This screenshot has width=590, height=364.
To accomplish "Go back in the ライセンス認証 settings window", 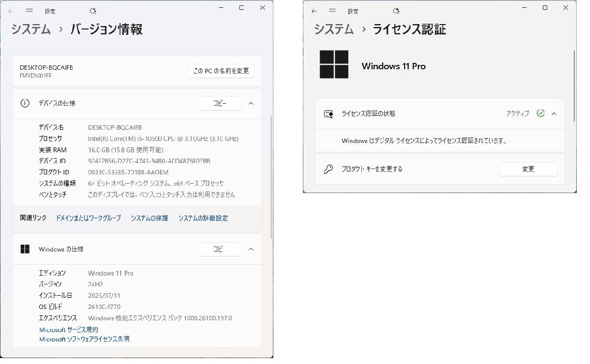I will tap(315, 11).
